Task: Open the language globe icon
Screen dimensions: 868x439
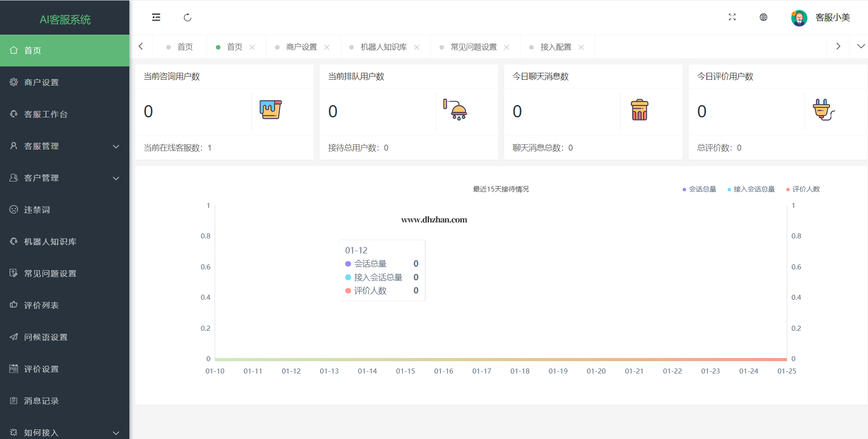Action: coord(763,17)
